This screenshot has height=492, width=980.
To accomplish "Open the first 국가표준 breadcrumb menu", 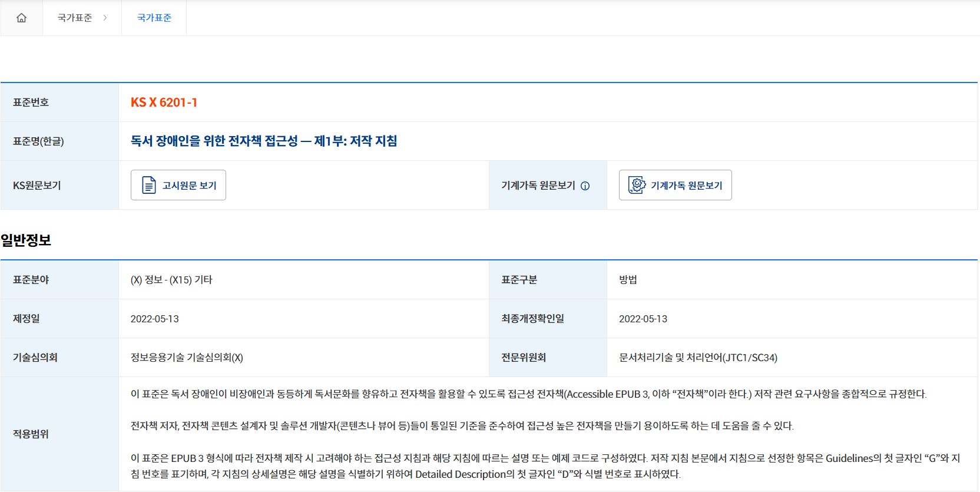I will point(75,18).
